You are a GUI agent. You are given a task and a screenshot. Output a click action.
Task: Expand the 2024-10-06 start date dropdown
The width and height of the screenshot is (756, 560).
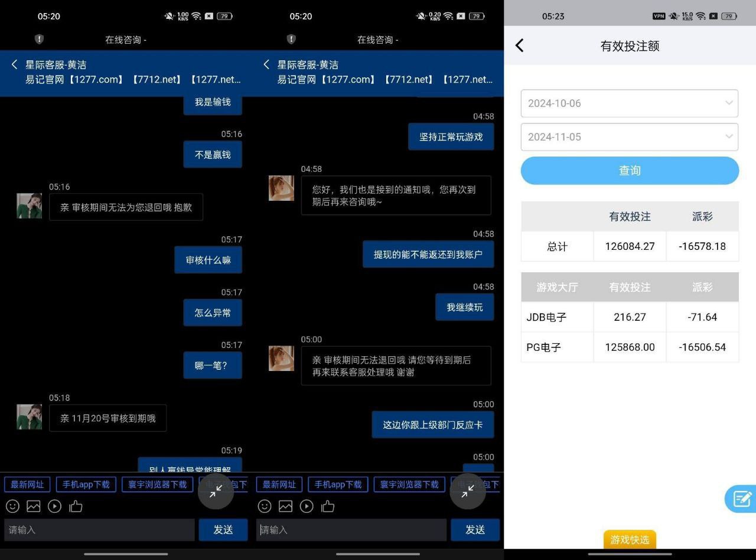pos(629,103)
